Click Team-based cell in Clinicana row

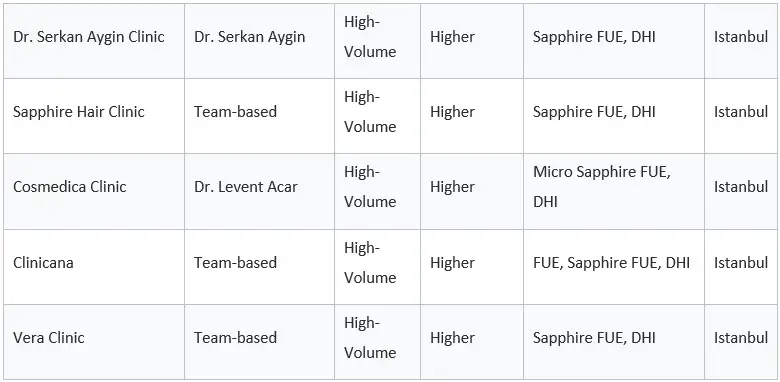click(259, 267)
